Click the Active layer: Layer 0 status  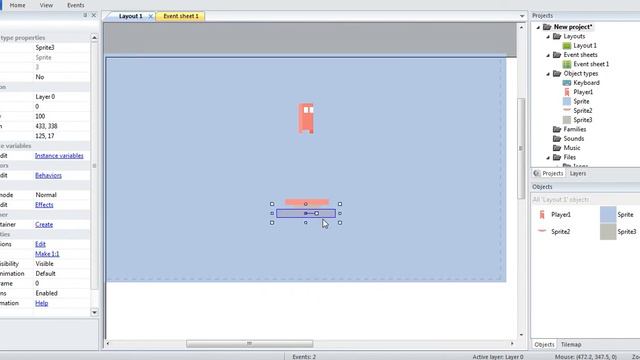(498, 357)
